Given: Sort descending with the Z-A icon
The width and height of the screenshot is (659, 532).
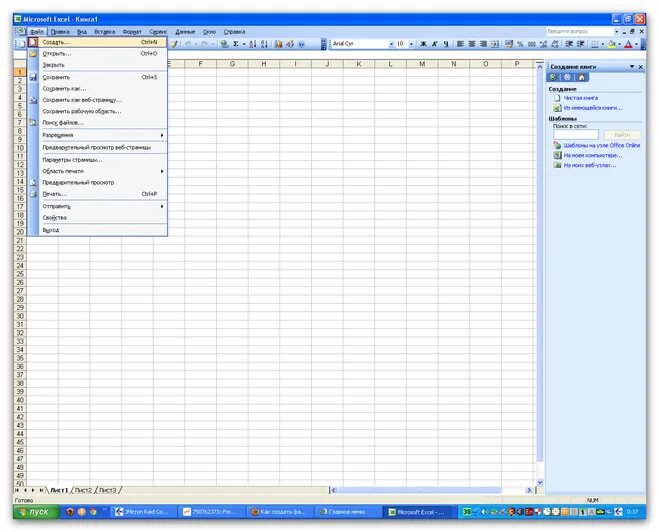Looking at the screenshot, I should click(x=264, y=44).
